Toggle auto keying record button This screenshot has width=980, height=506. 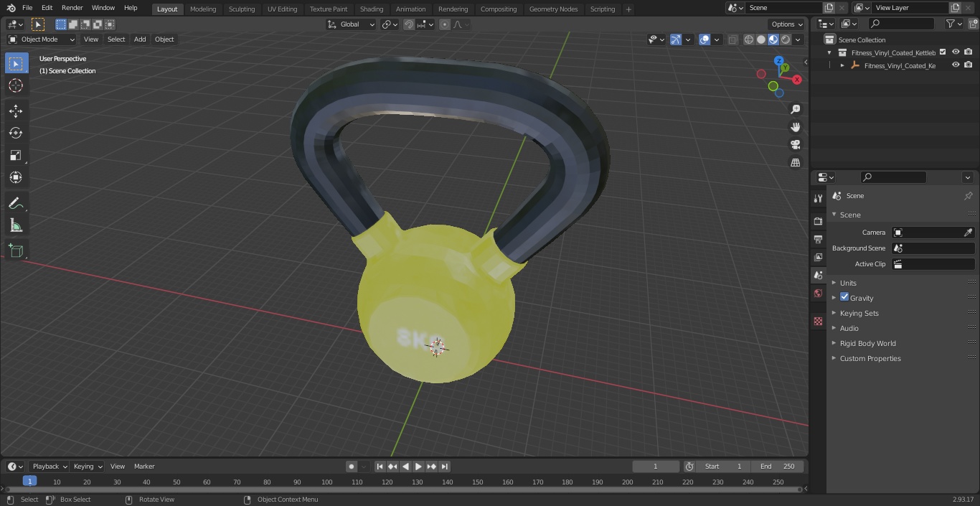point(352,467)
